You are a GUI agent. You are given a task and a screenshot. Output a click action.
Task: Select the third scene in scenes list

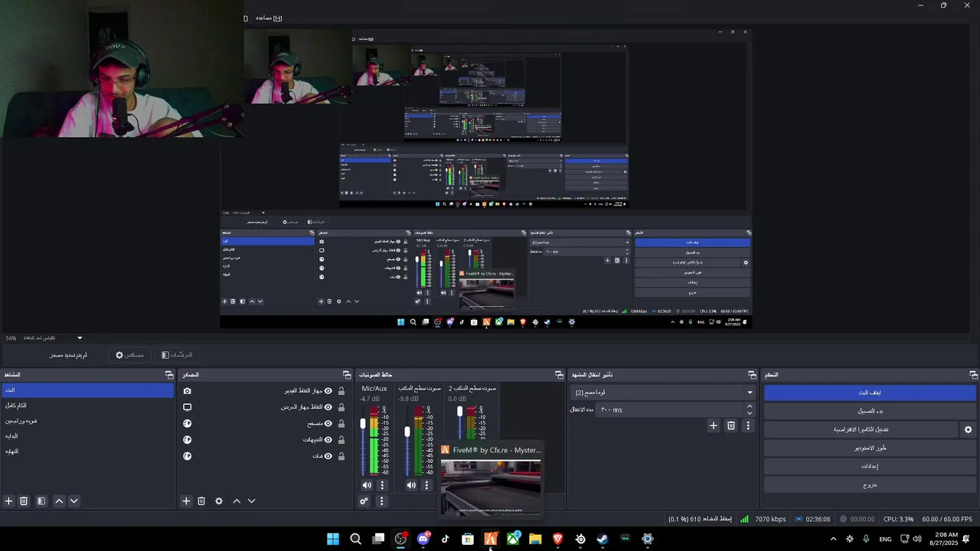pyautogui.click(x=87, y=421)
